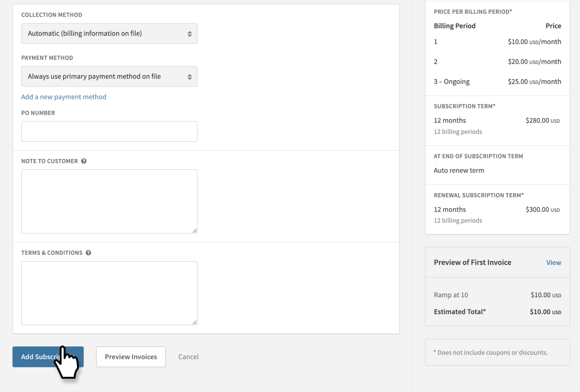Click the Collection Method label

[52, 15]
